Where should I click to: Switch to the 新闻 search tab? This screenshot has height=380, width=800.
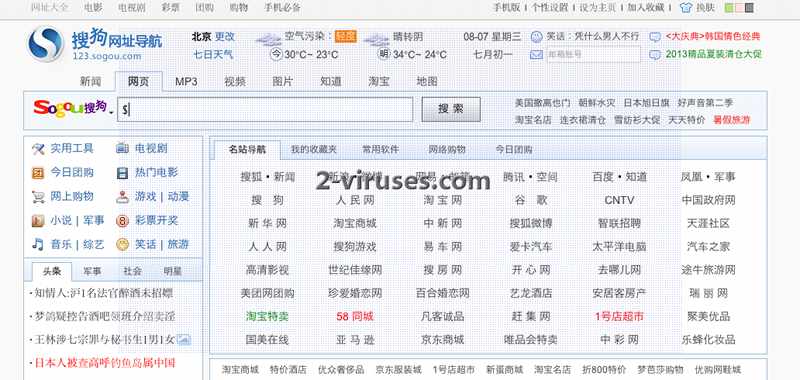pos(90,81)
